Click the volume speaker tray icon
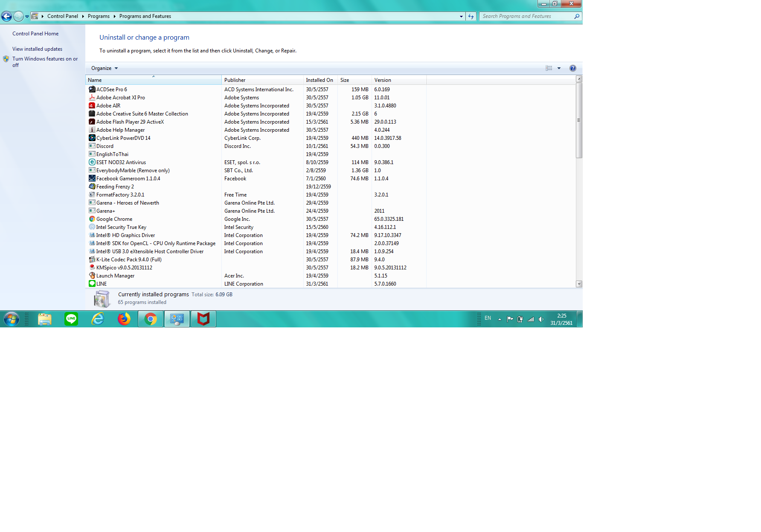The image size is (761, 532). tap(541, 319)
